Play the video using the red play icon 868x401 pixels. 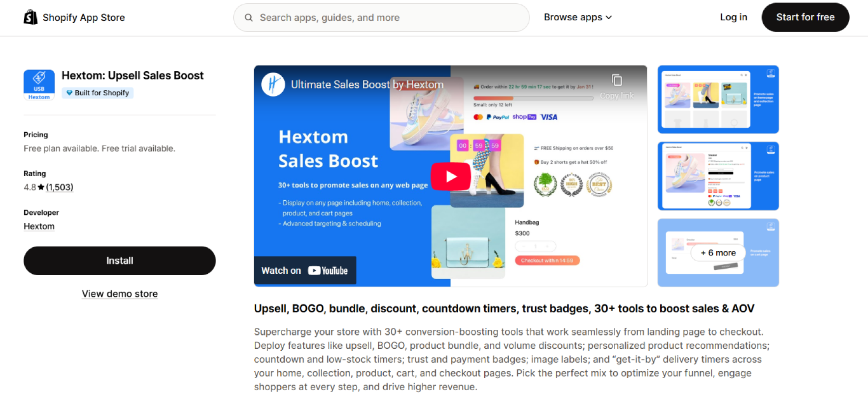451,176
